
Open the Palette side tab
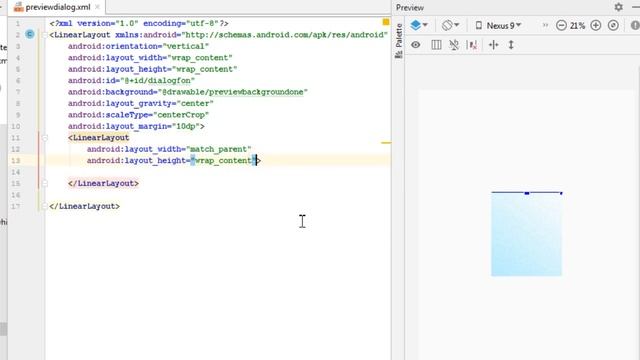399,41
